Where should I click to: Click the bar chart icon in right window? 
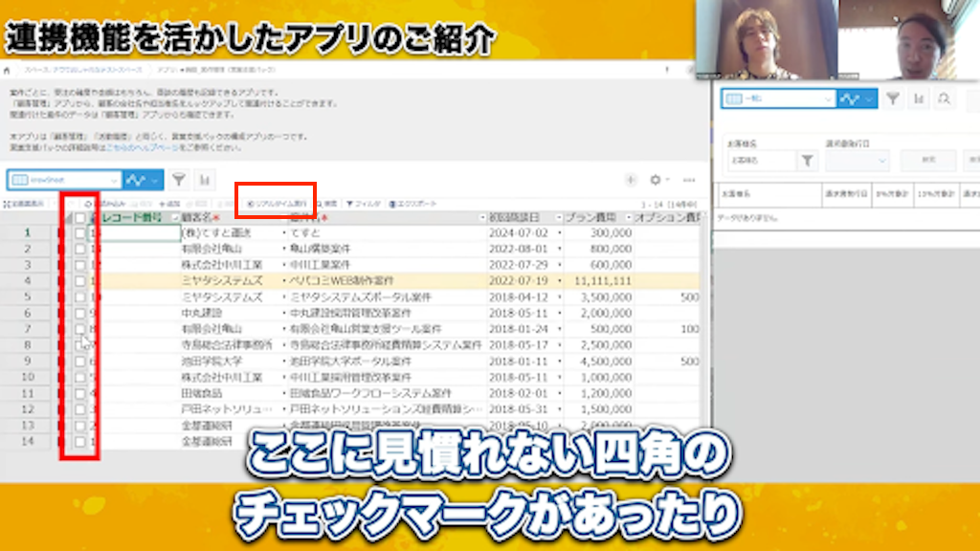point(919,99)
